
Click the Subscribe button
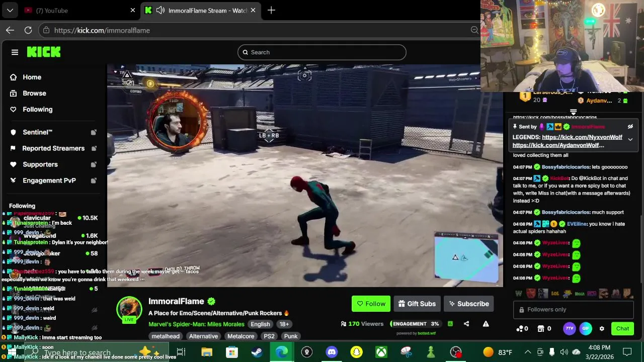click(469, 304)
